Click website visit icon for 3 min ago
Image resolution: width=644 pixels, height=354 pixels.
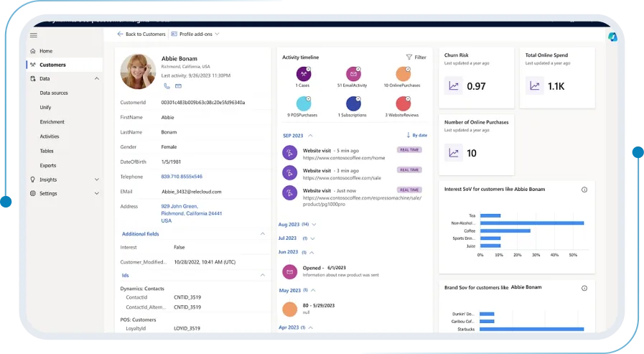coord(289,173)
